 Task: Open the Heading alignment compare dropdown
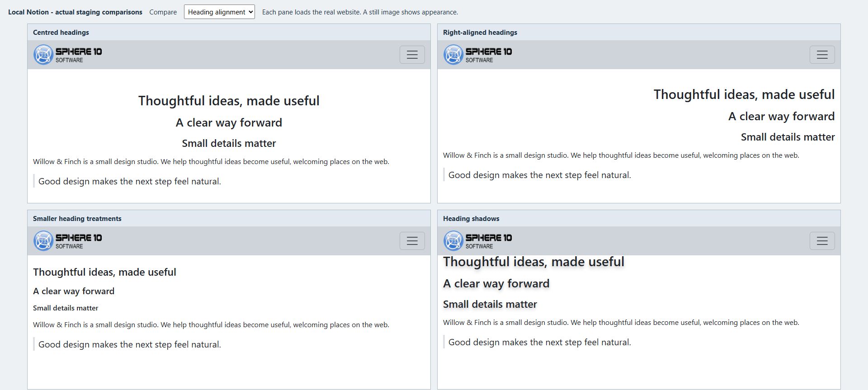(219, 12)
